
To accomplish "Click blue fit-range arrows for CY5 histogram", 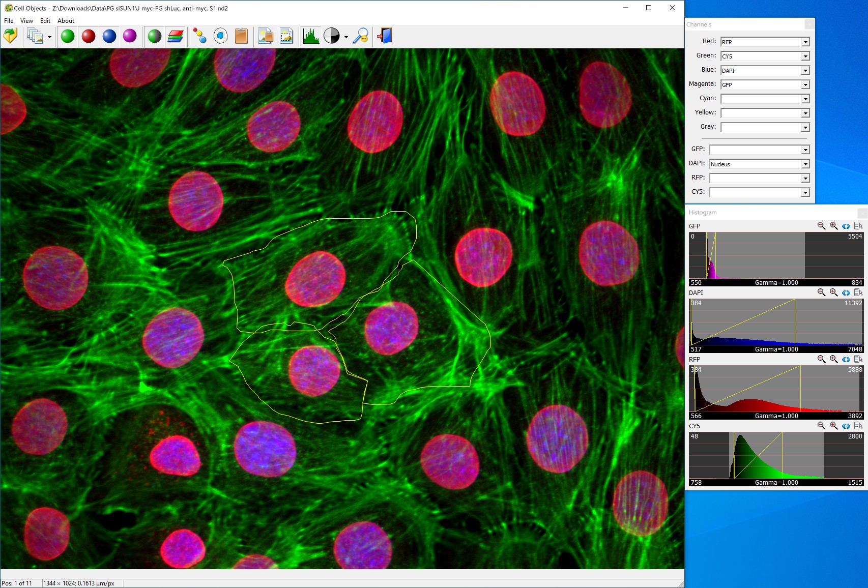I will [846, 426].
